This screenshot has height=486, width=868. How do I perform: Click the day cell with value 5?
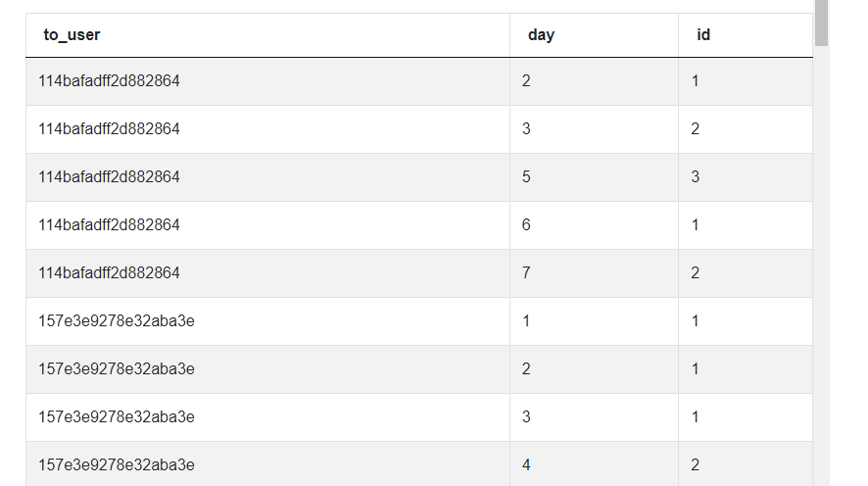click(x=526, y=177)
